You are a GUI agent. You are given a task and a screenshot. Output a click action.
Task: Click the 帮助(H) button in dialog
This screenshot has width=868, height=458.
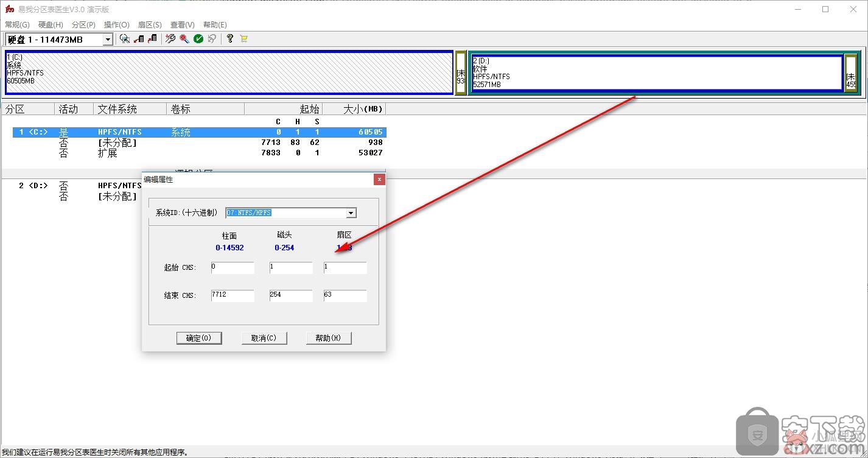click(x=329, y=338)
